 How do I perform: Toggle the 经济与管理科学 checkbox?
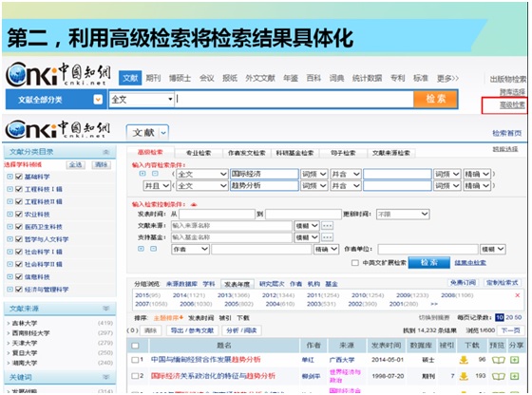click(x=19, y=290)
